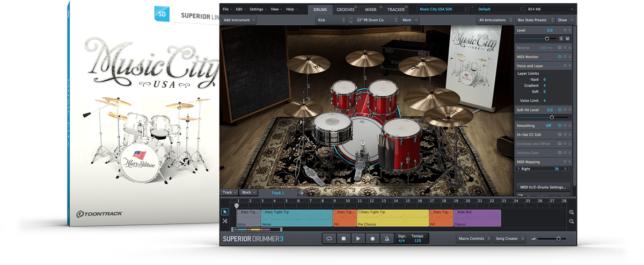Expand the Right MIDI mapping row

(x=518, y=169)
